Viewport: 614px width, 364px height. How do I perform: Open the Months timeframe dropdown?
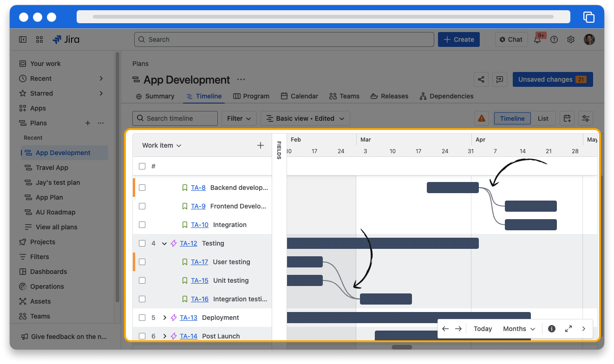(x=519, y=329)
